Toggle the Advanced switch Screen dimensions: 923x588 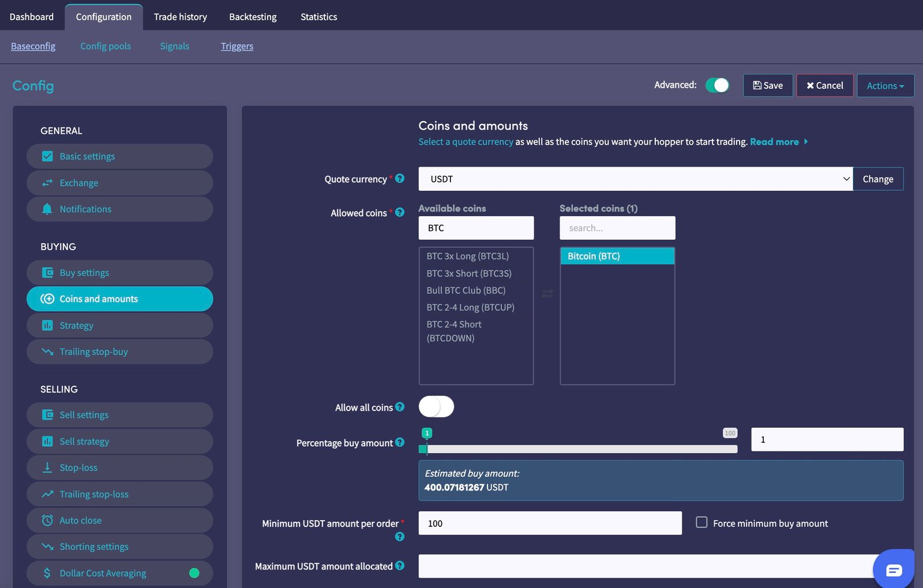tap(717, 85)
